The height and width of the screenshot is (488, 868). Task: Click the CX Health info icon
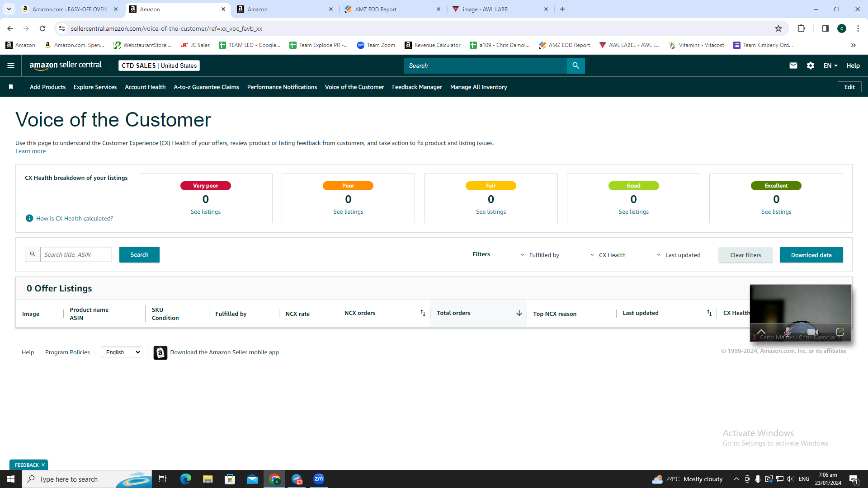tap(29, 218)
